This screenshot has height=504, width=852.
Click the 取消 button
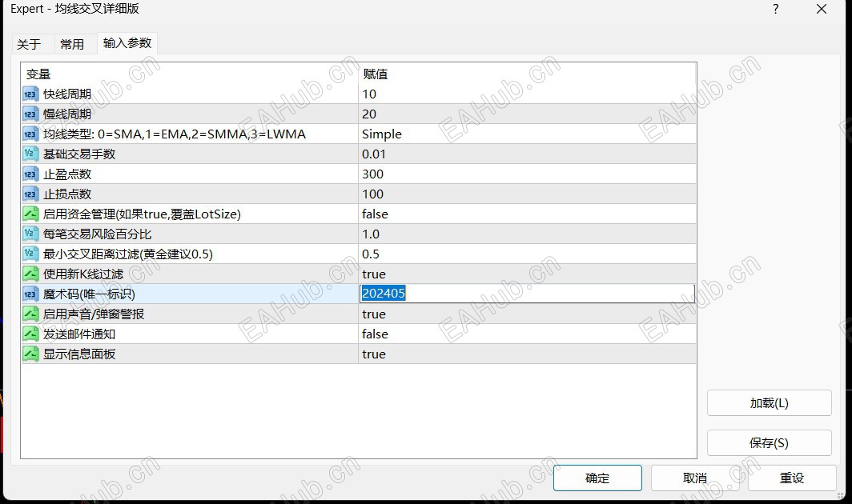coord(695,478)
